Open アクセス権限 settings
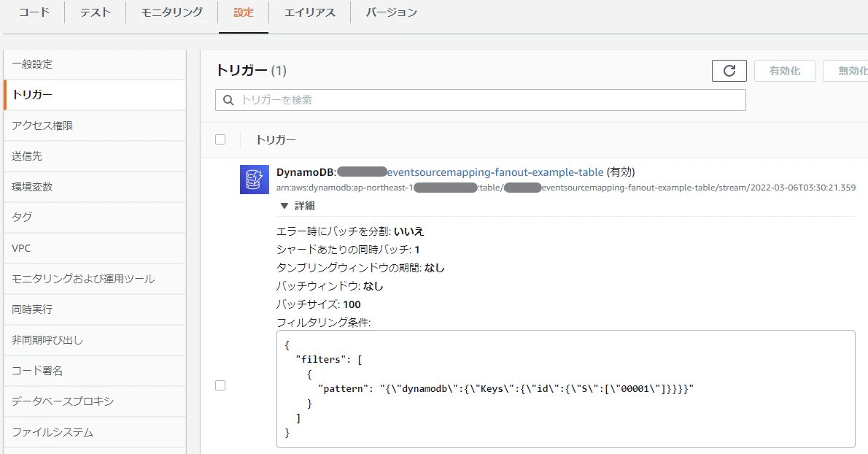Image resolution: width=868 pixels, height=454 pixels. click(x=95, y=126)
